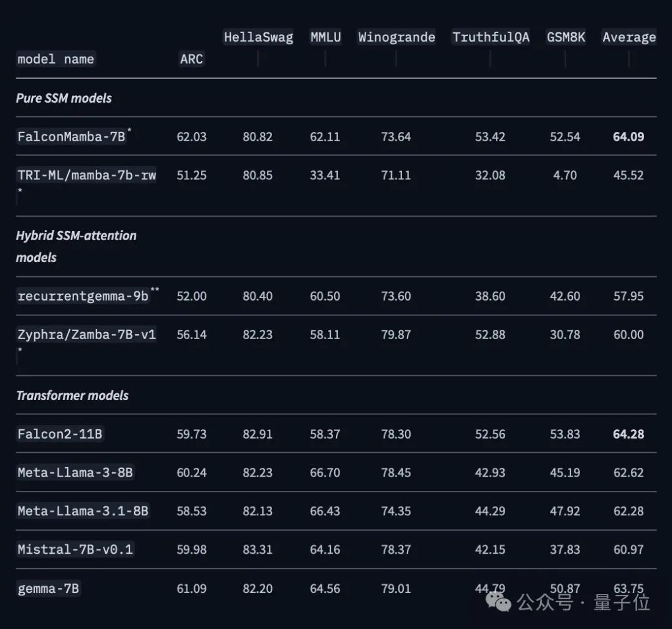
Task: Click the gemma-7B Winogrande score 79.01
Action: coord(396,589)
